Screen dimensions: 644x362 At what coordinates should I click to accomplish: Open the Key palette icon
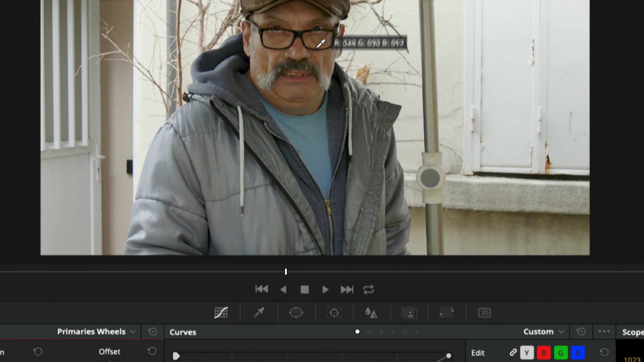(409, 313)
